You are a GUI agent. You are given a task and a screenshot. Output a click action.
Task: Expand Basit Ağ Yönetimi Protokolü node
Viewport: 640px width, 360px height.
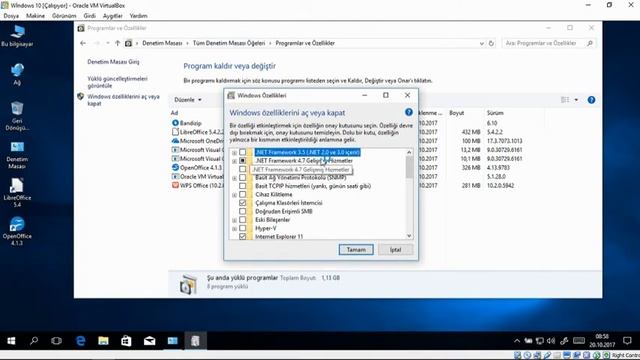coord(234,178)
